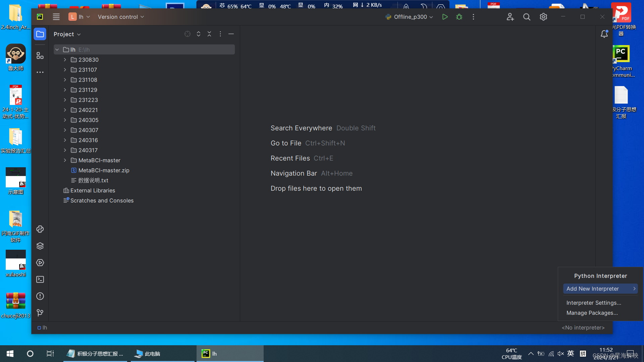Select the 数据说明.txt file in tree
This screenshot has width=644, height=362.
tap(93, 180)
